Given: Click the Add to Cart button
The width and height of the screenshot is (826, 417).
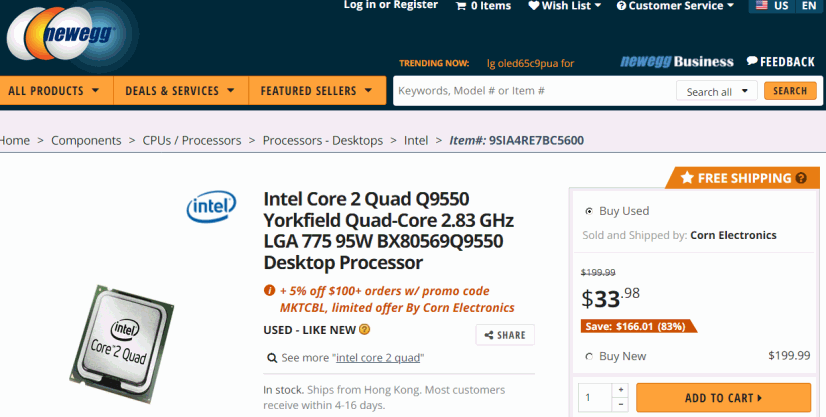Looking at the screenshot, I should 723,398.
